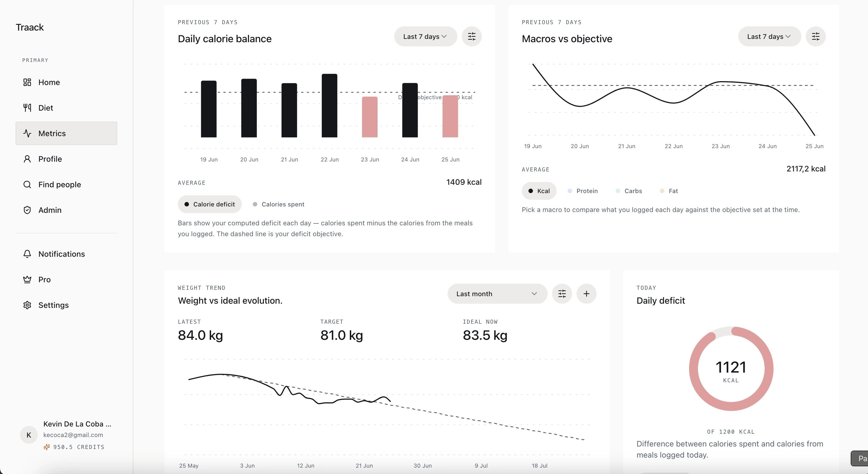Screen dimensions: 868x474
Task: Click the Pro crown icon
Action: point(27,280)
